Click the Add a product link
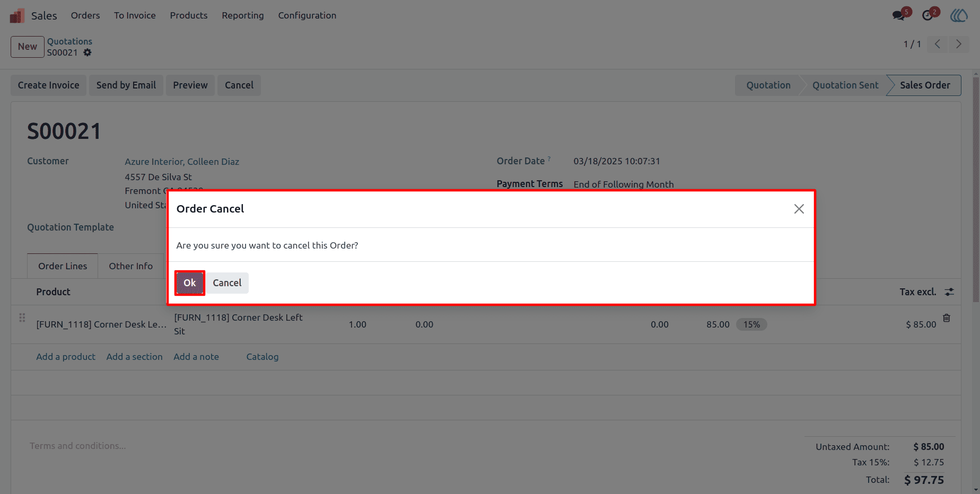This screenshot has width=980, height=494. [66, 357]
